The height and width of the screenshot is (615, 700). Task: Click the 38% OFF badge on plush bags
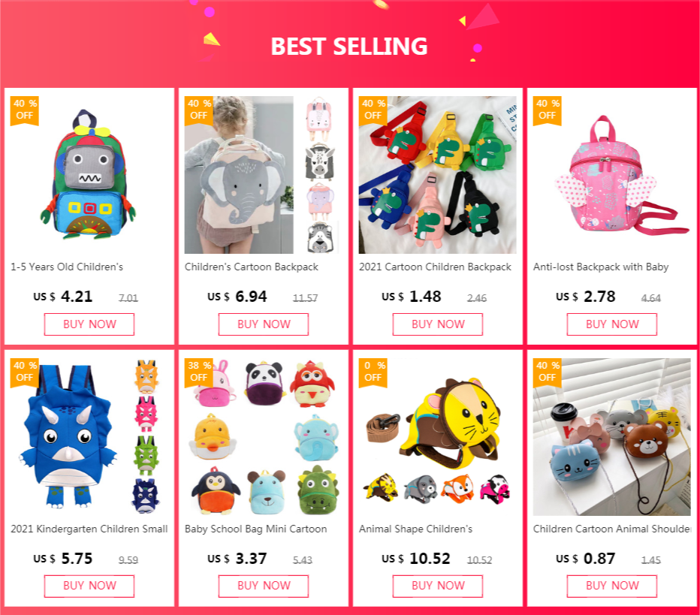tap(199, 372)
